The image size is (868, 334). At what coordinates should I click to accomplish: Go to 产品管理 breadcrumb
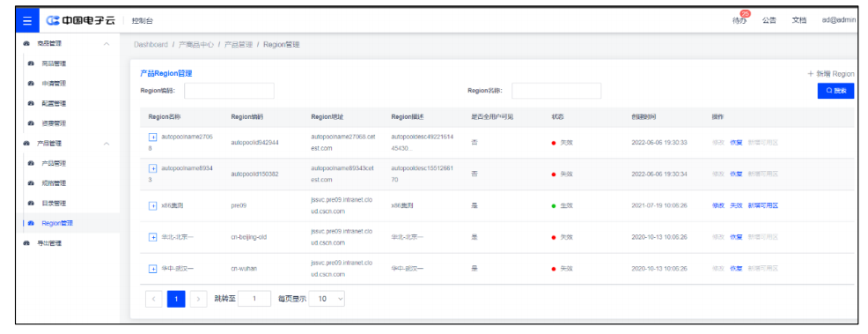(x=239, y=44)
